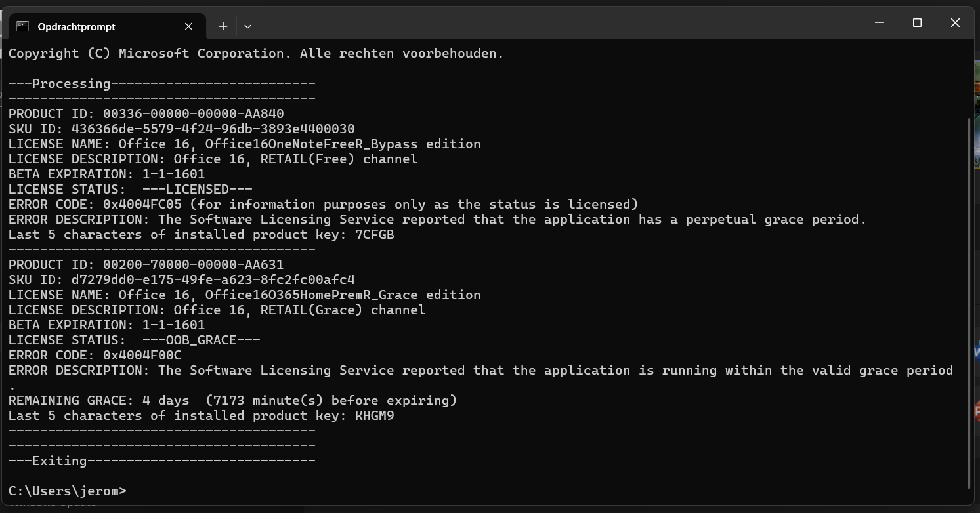Click the ---Processing--- line
Screen dimensions: 980x513
click(162, 83)
